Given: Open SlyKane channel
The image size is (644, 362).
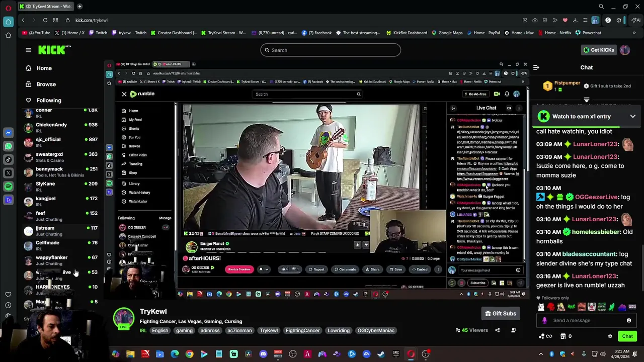Looking at the screenshot, I should coord(61,186).
